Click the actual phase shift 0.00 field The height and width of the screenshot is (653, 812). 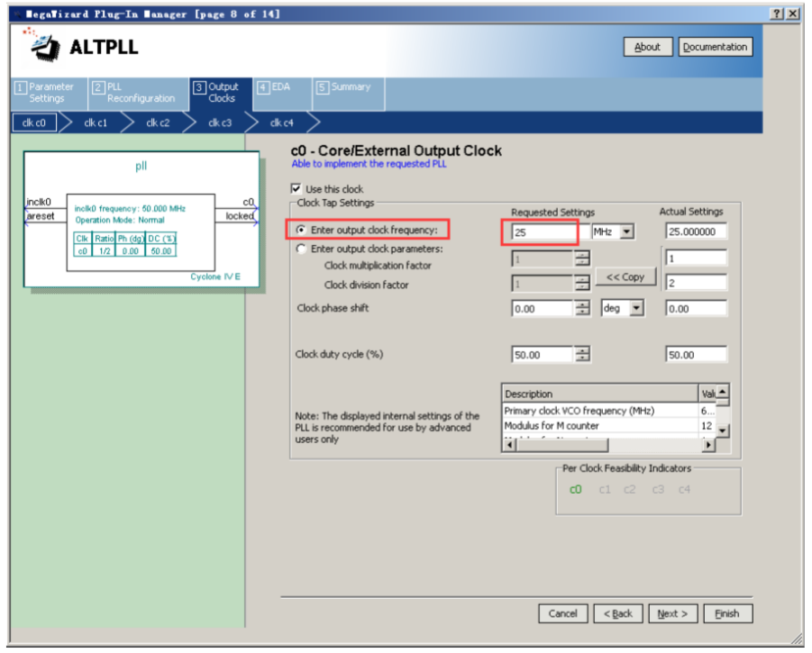[x=696, y=309]
